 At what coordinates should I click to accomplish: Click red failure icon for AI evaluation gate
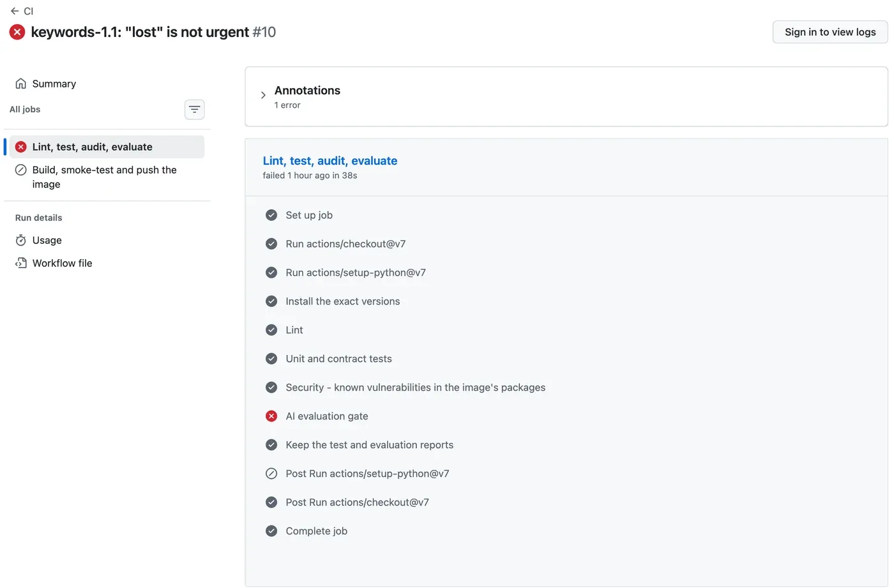tap(271, 416)
